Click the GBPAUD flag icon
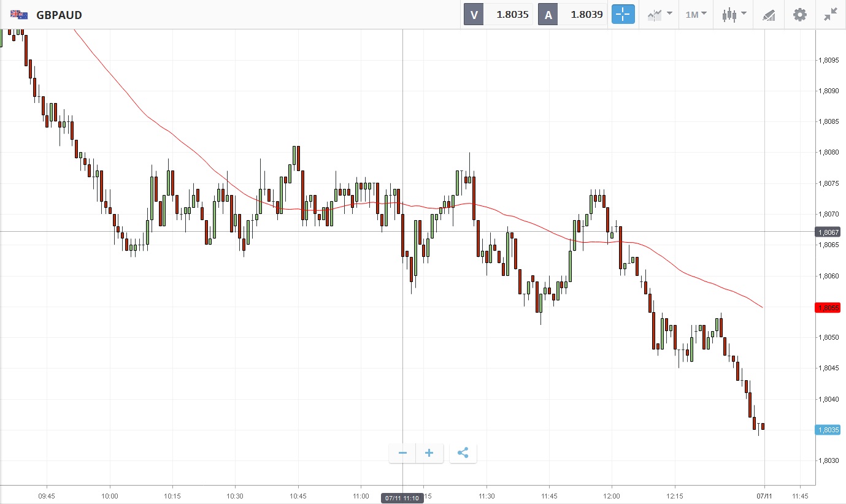 point(18,15)
